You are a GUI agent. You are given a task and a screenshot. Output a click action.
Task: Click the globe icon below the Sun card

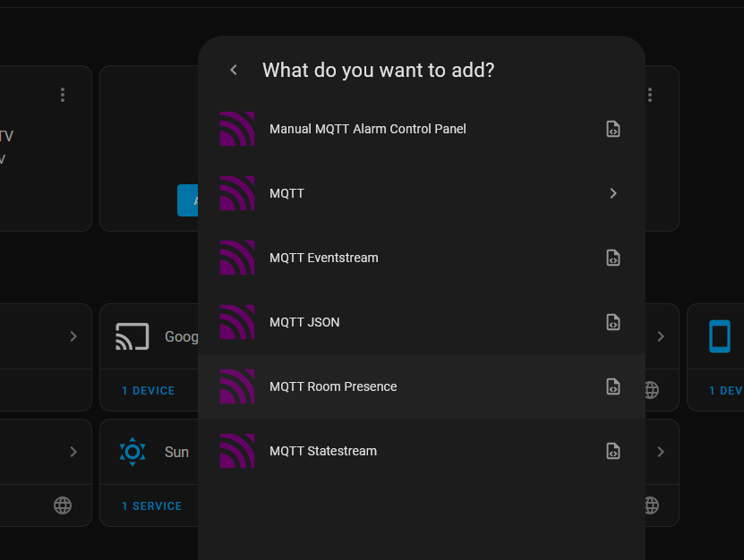click(x=62, y=505)
